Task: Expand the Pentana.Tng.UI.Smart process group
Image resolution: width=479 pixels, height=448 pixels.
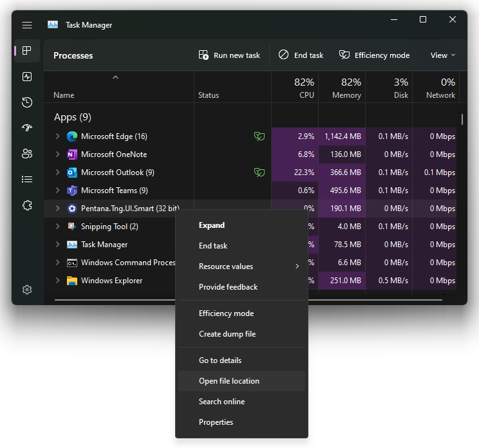Action: click(58, 209)
